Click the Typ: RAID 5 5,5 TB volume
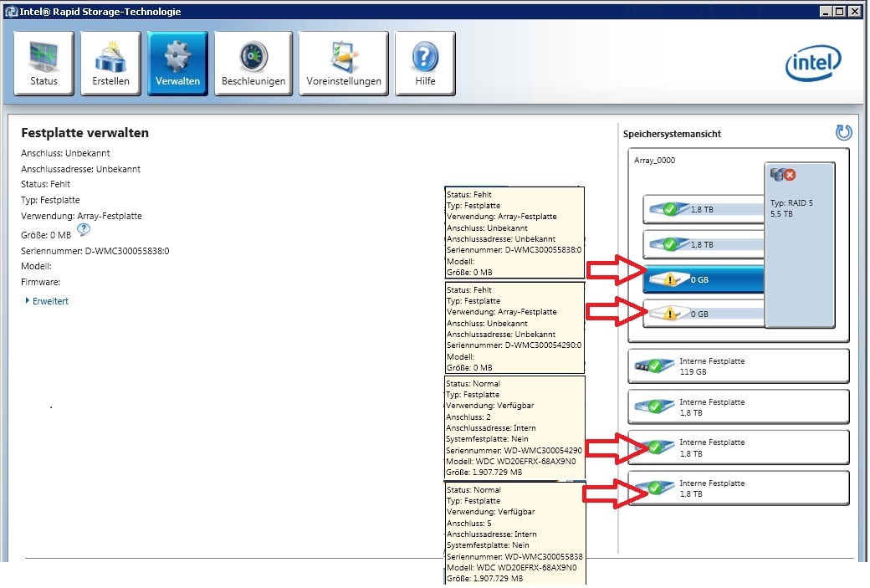The image size is (870, 588). (x=800, y=244)
